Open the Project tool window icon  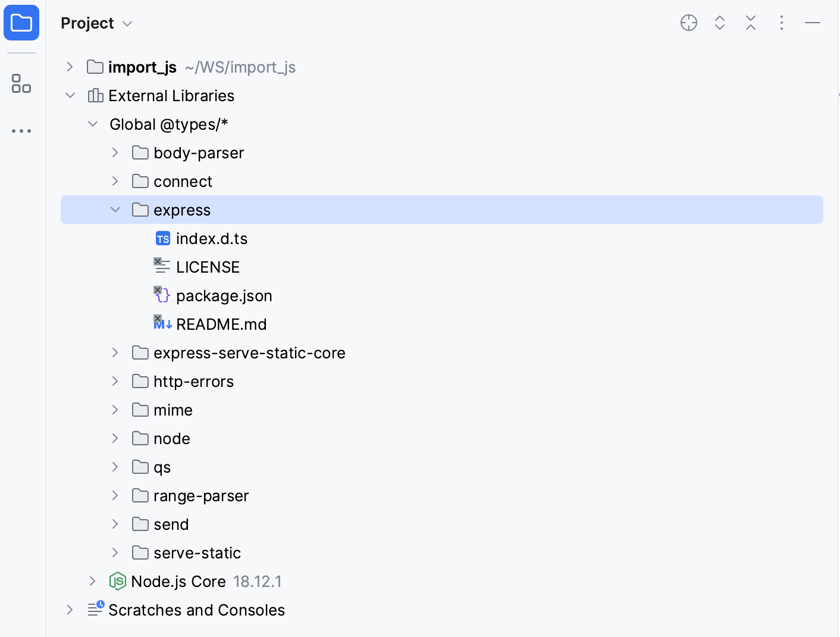point(21,23)
